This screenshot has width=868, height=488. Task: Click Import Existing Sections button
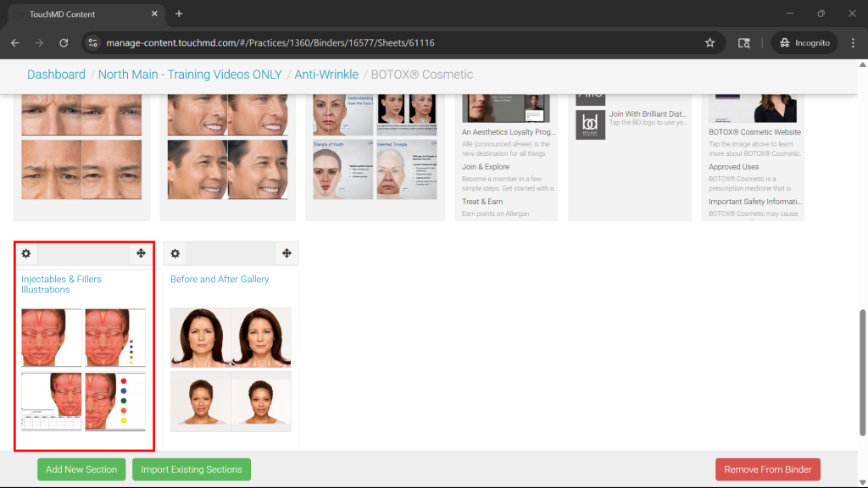point(192,469)
